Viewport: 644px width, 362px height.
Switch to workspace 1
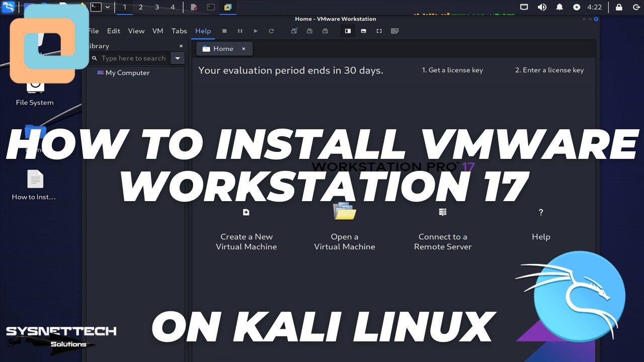click(125, 7)
